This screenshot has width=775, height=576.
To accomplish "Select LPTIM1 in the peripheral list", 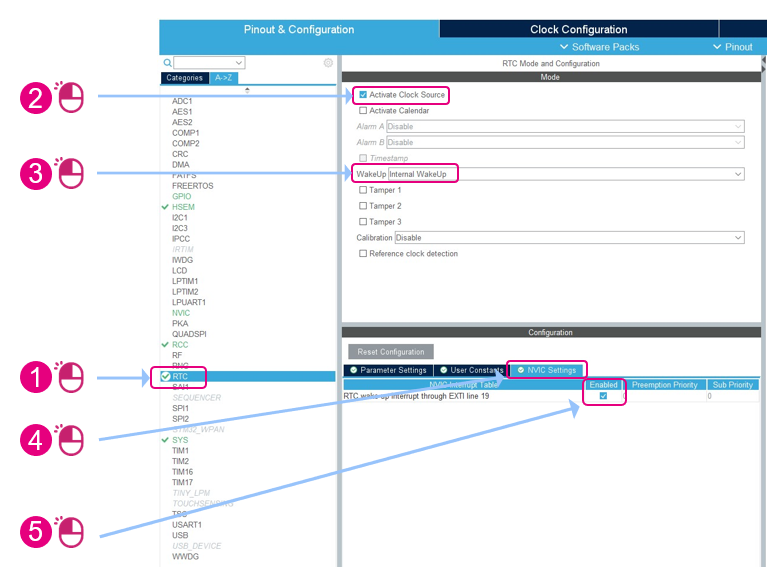I will 185,281.
